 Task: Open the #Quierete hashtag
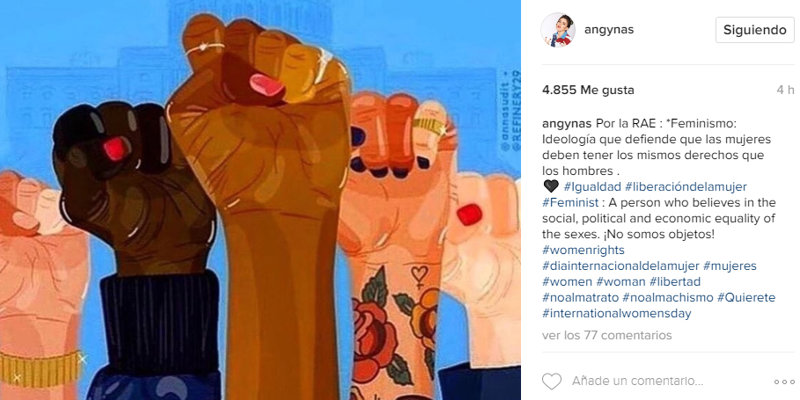point(746,297)
